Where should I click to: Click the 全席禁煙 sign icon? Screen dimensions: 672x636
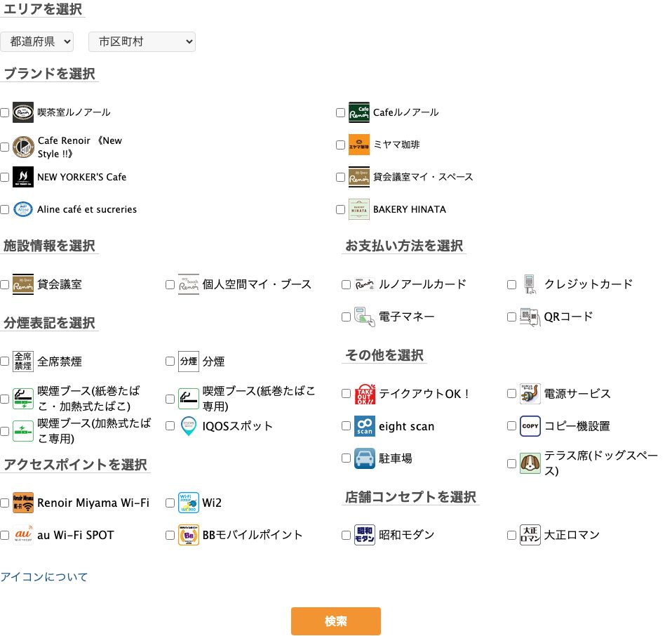click(23, 362)
